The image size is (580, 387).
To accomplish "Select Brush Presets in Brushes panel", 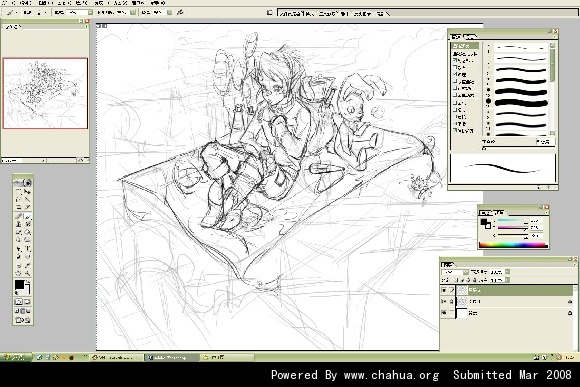I will [x=465, y=46].
